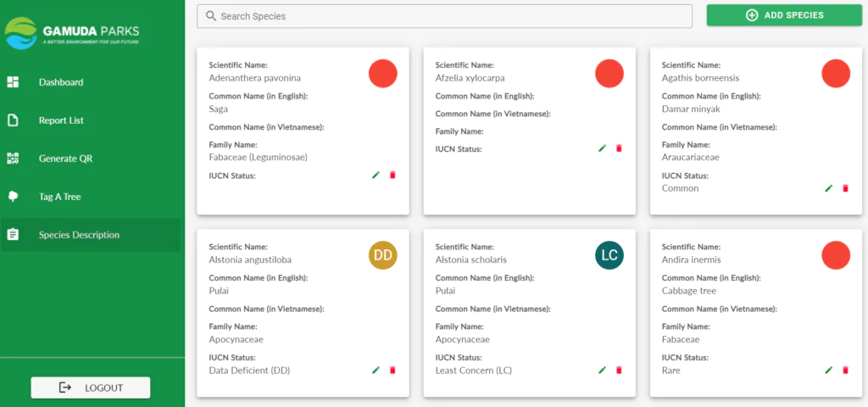Delete the Afzelia xylocarpa species

pos(619,148)
